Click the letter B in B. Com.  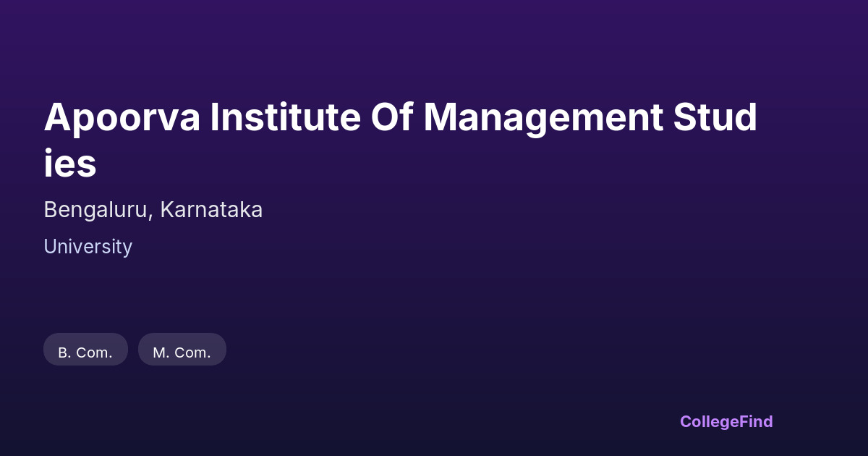point(63,352)
